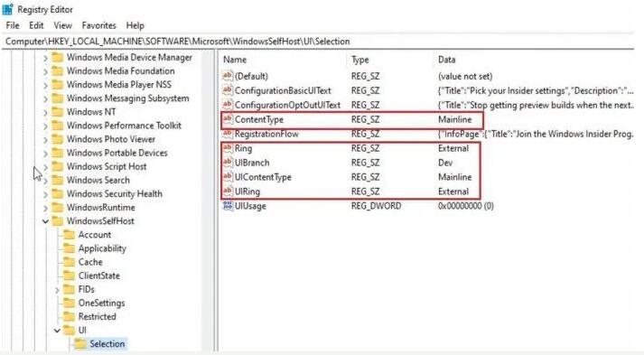This screenshot has height=355, width=644.
Task: Click the (value not set) data cell
Action: [465, 76]
